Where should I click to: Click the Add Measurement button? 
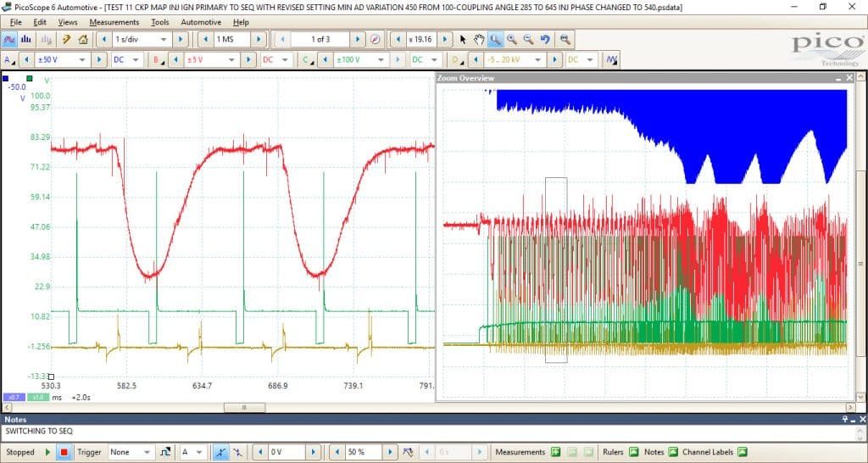[556, 452]
